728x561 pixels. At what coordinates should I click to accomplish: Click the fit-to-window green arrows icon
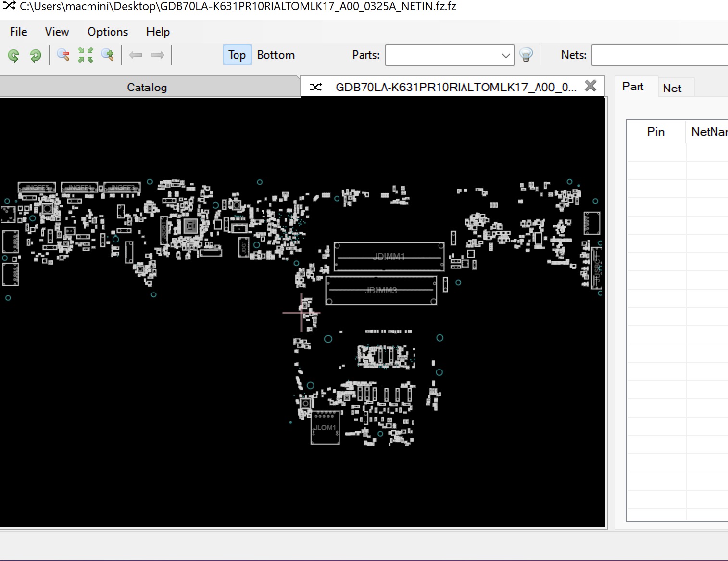pyautogui.click(x=86, y=55)
